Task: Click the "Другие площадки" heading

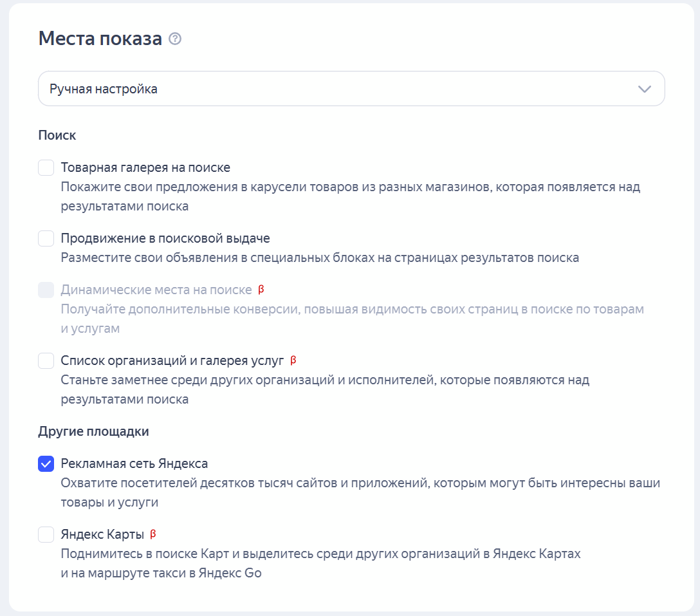Action: pyautogui.click(x=93, y=431)
